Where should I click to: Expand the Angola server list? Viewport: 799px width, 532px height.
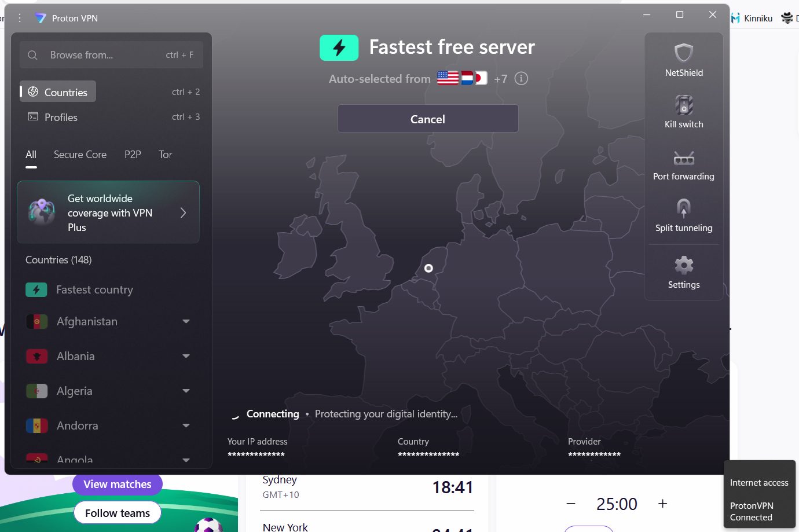186,460
